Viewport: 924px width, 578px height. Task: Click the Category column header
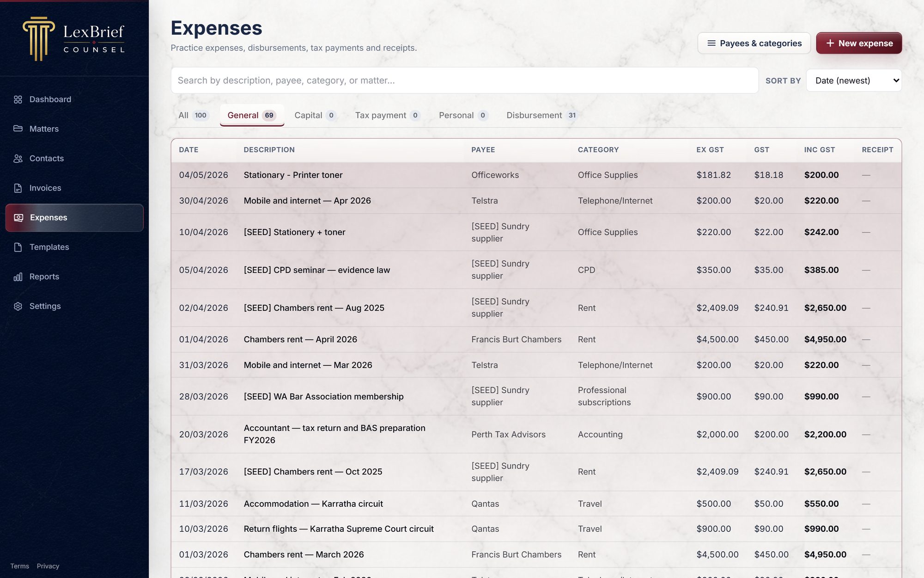pos(598,150)
